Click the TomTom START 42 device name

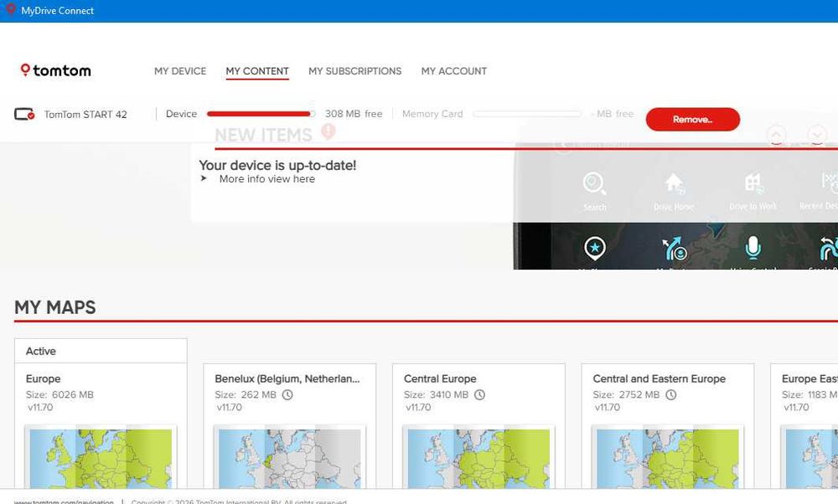[85, 114]
